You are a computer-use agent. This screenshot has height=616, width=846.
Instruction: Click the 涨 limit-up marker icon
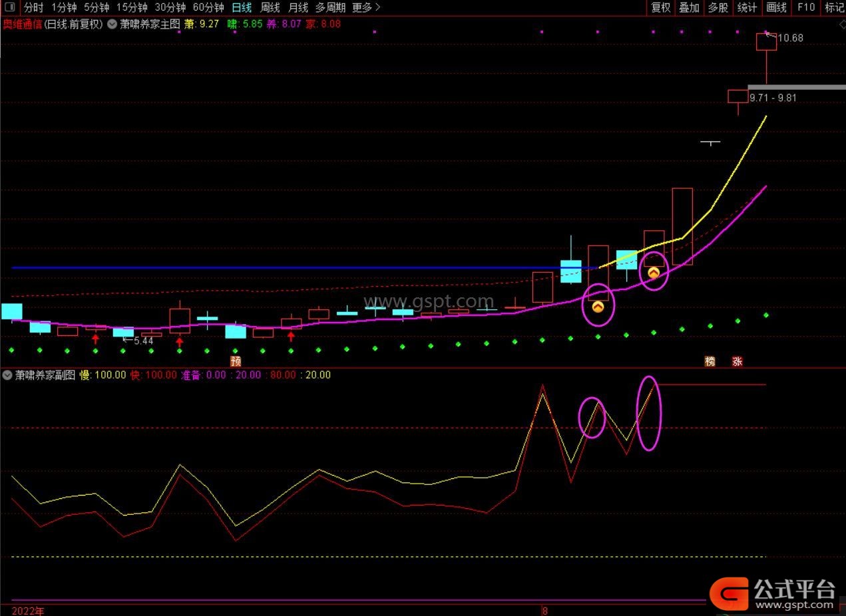[738, 361]
